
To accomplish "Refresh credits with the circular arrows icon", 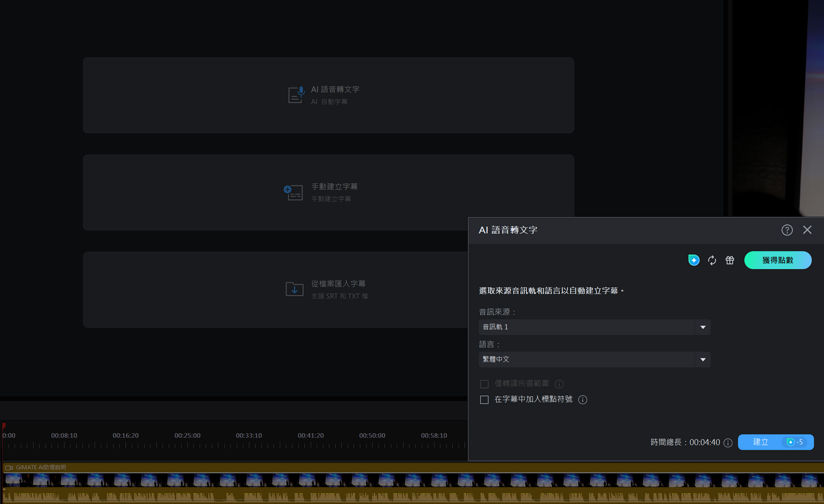I will click(712, 261).
